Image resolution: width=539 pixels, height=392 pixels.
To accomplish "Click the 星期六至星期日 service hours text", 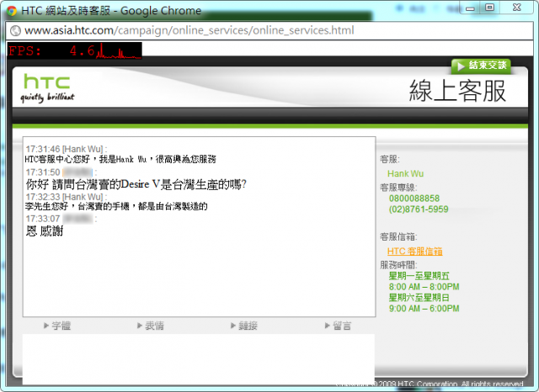I will 419,298.
